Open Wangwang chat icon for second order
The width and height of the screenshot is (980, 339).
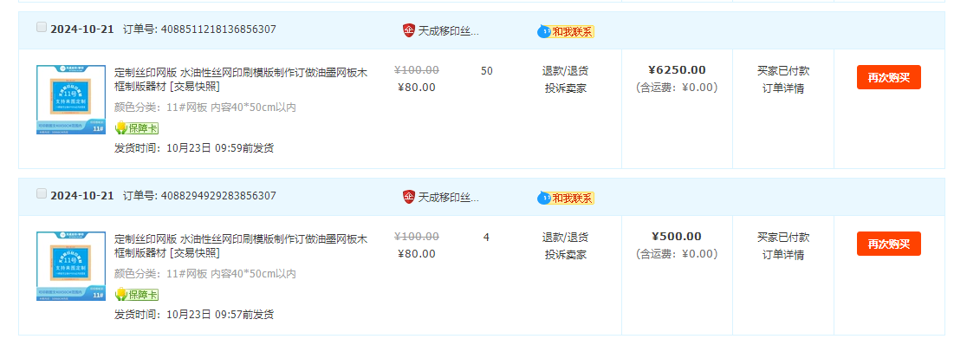coord(566,198)
